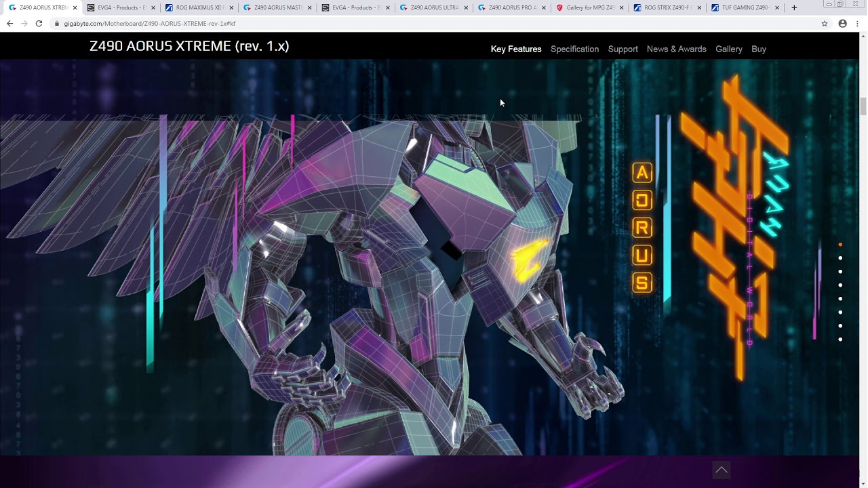The image size is (868, 488).
Task: Open the Chrome three-dot menu
Action: tap(858, 23)
